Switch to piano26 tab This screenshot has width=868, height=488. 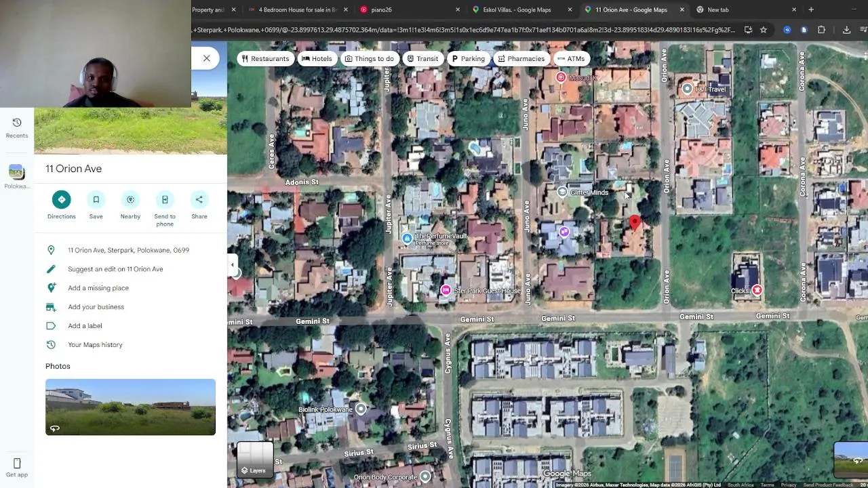tap(409, 9)
